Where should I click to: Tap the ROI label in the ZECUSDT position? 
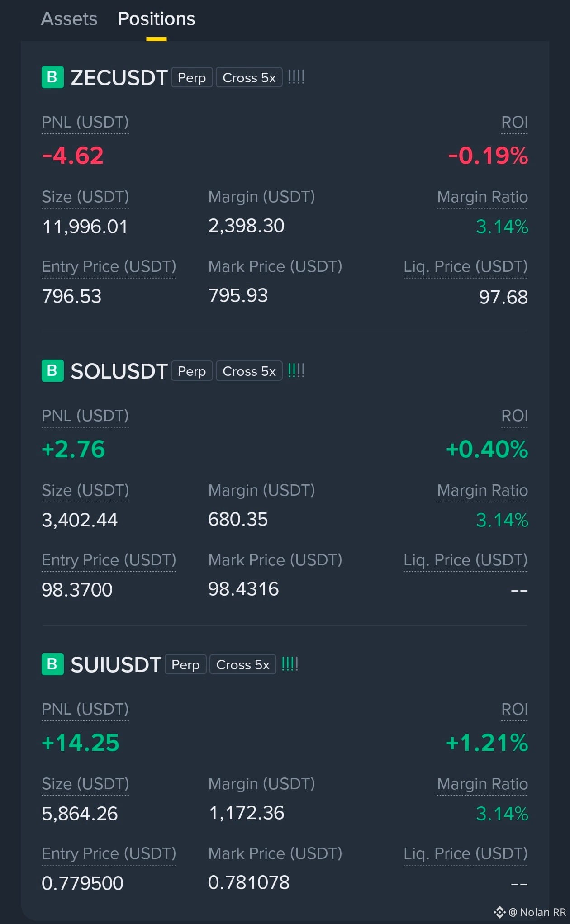[x=514, y=122]
